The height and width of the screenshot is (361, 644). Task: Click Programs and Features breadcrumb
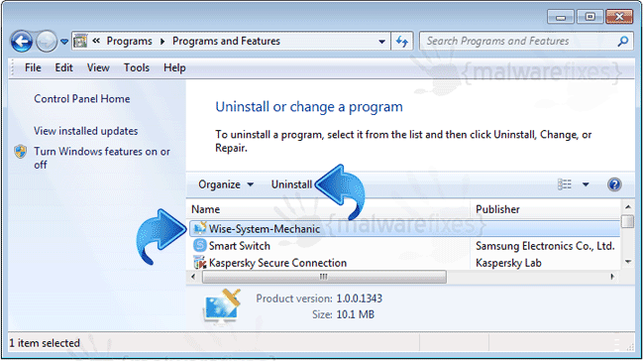point(226,41)
